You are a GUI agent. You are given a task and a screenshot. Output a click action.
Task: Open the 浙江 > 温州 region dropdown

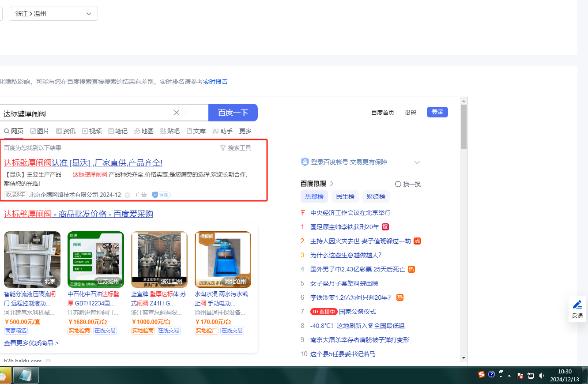click(54, 14)
